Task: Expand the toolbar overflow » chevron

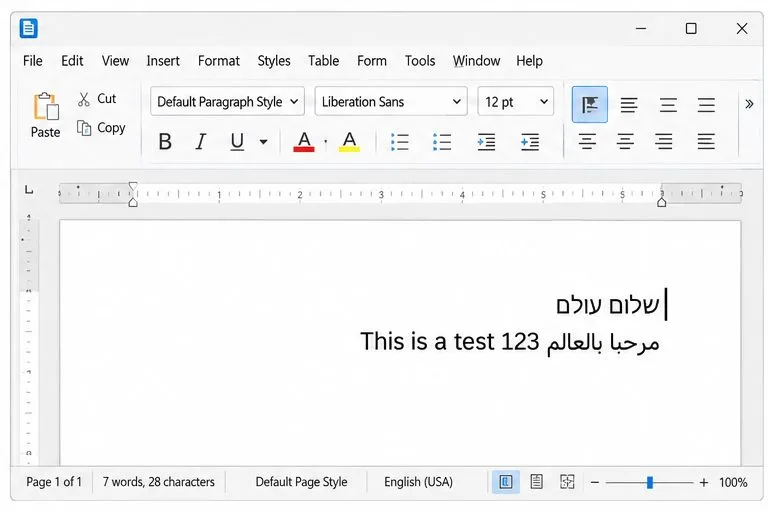Action: (749, 104)
